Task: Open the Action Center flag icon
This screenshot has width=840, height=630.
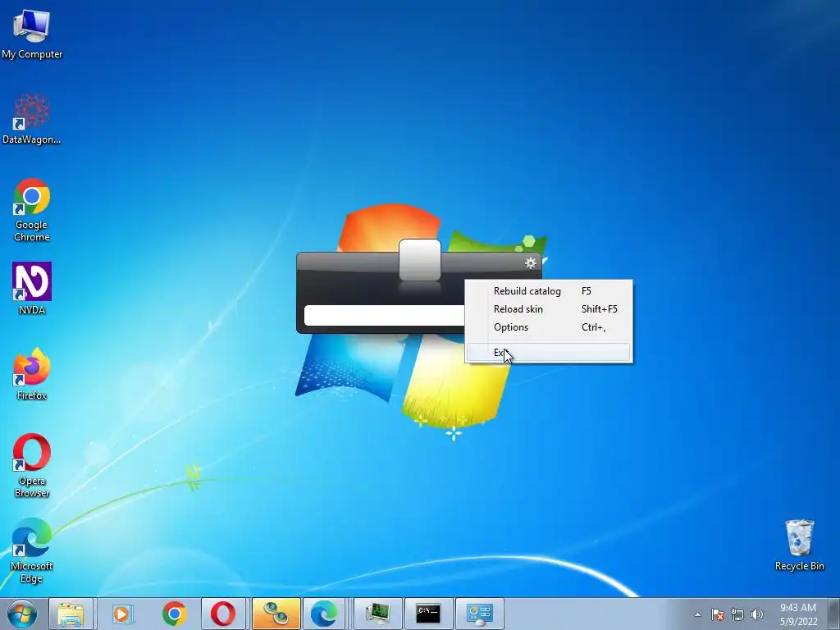Action: [x=718, y=614]
